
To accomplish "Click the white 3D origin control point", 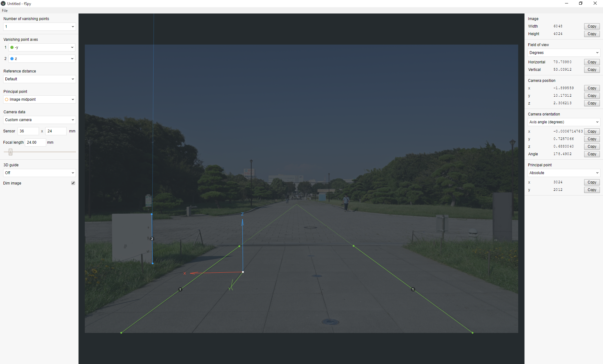I will [243, 272].
